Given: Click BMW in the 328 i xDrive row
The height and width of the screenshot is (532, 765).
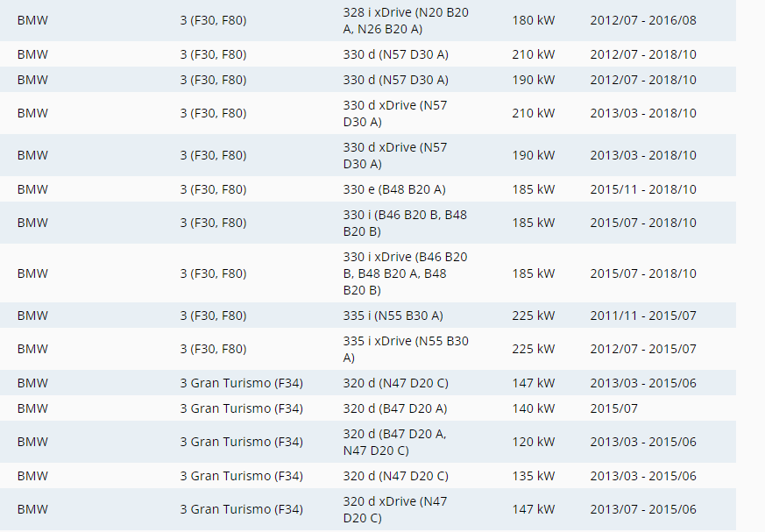Looking at the screenshot, I should pyautogui.click(x=32, y=20).
